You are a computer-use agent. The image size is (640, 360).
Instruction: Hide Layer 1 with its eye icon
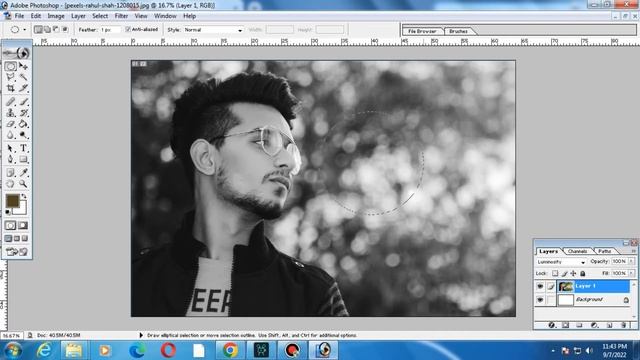[x=540, y=286]
